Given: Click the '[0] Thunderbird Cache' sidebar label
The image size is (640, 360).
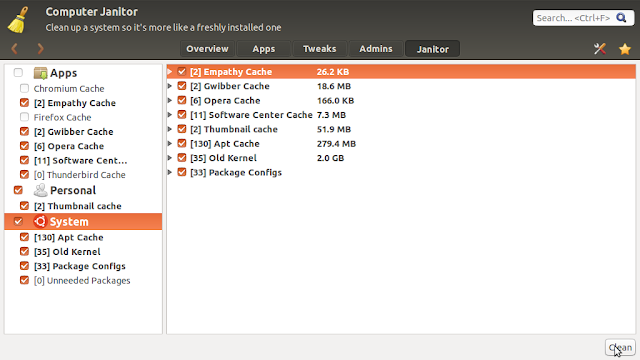Looking at the screenshot, I should pyautogui.click(x=80, y=175).
